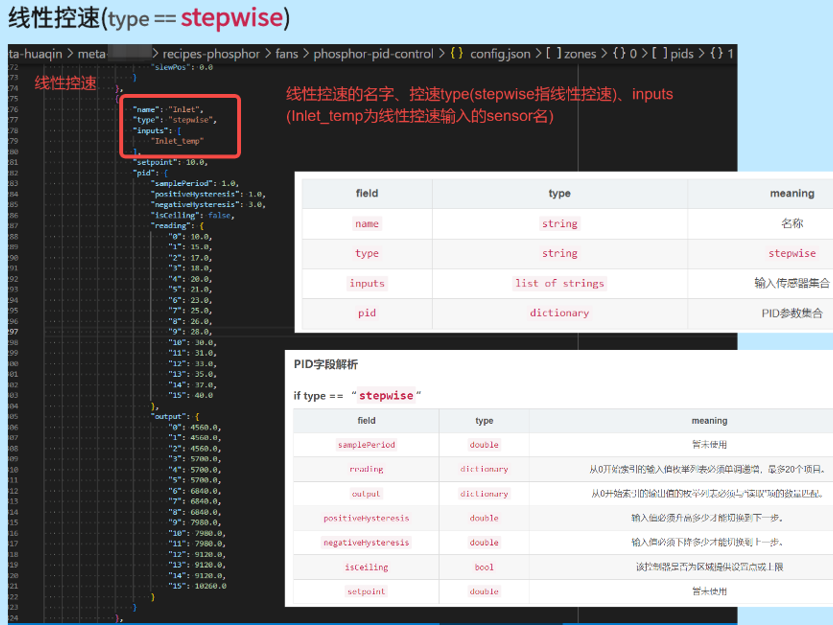Click the 'list of strings' table cell
This screenshot has height=625, width=833.
[559, 283]
